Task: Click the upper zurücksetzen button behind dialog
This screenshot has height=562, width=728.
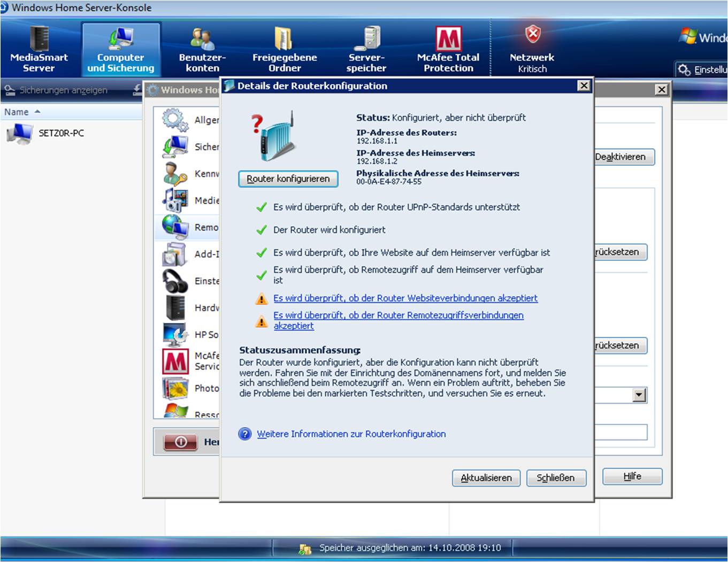Action: click(x=620, y=252)
